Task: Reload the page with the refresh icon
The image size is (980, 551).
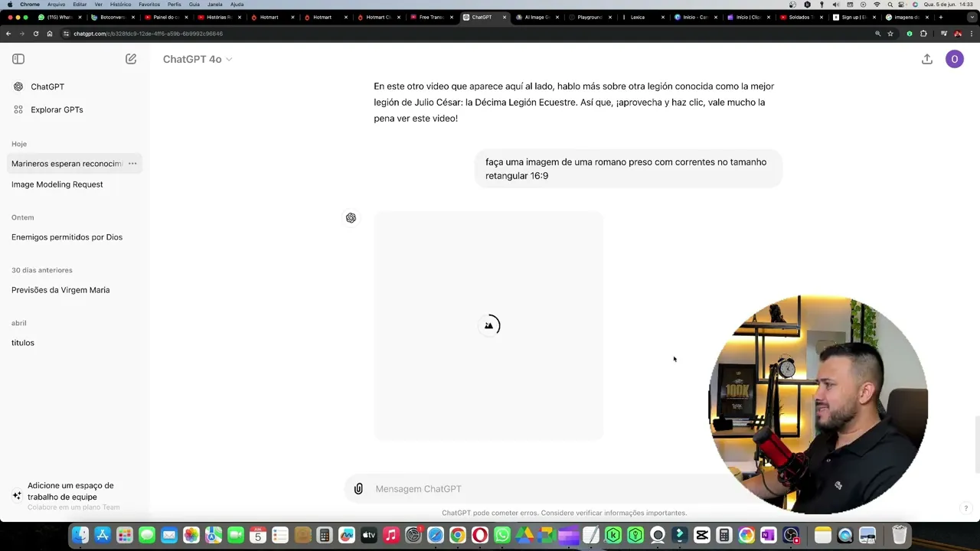Action: 36,34
